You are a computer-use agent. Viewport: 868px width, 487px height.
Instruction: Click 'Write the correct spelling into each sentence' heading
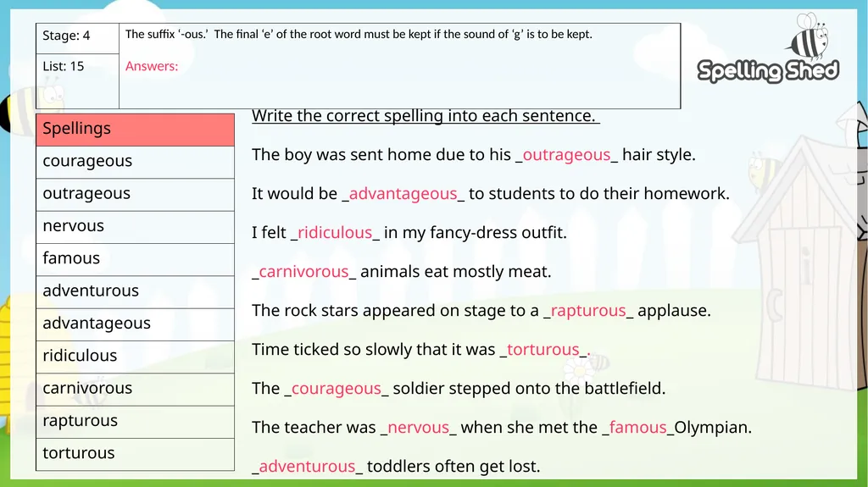pos(424,116)
